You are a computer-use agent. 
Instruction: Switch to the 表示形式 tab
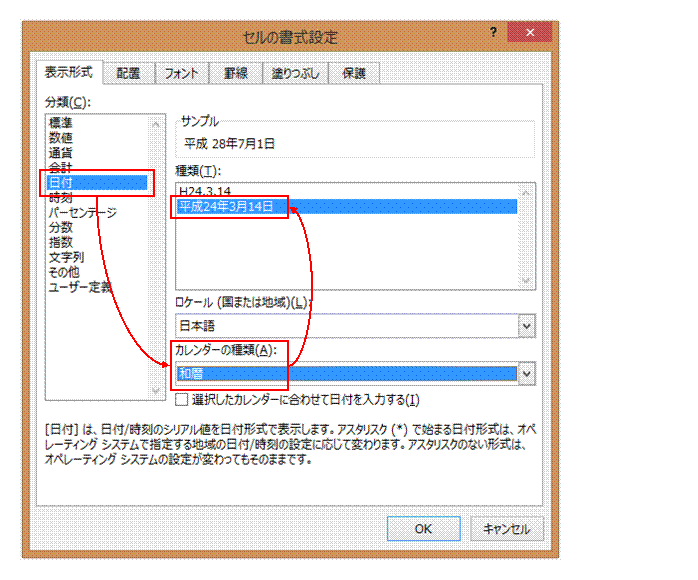pos(69,72)
